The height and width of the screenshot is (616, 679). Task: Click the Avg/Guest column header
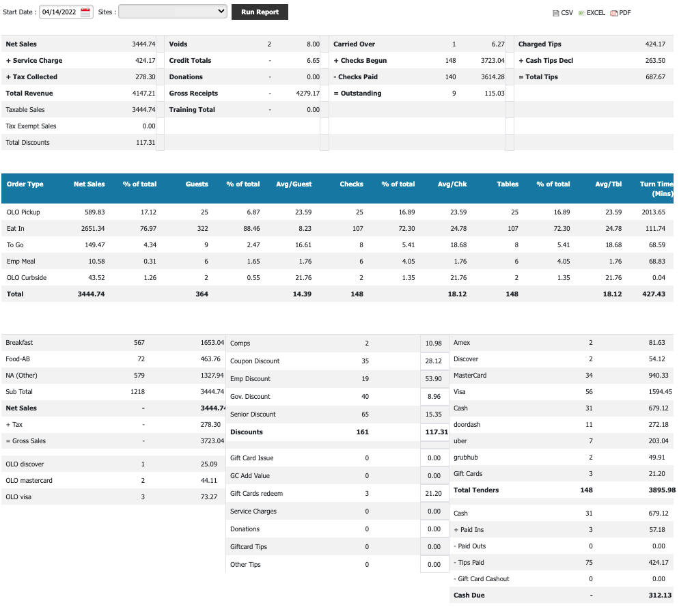pos(294,184)
